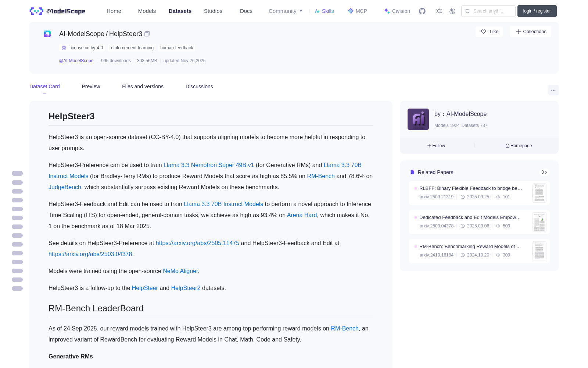588x368 pixels.
Task: Open arxiv.org/abs/2503.04378 link
Action: [90, 254]
